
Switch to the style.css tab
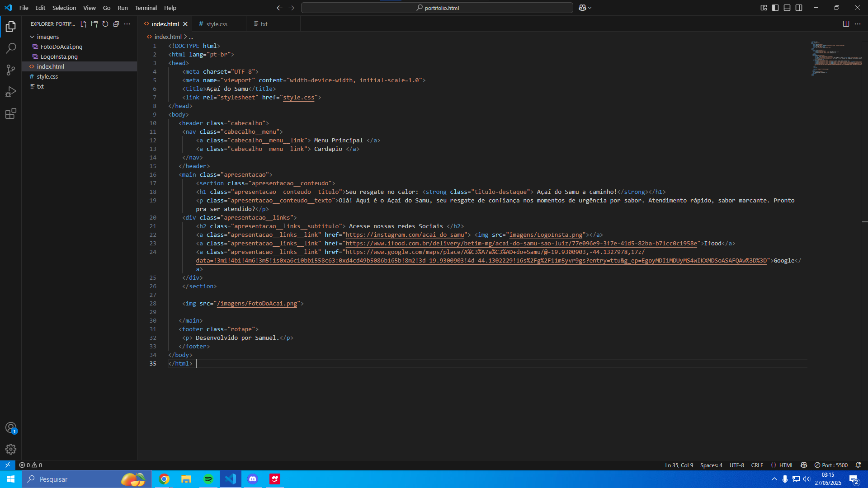tap(217, 24)
